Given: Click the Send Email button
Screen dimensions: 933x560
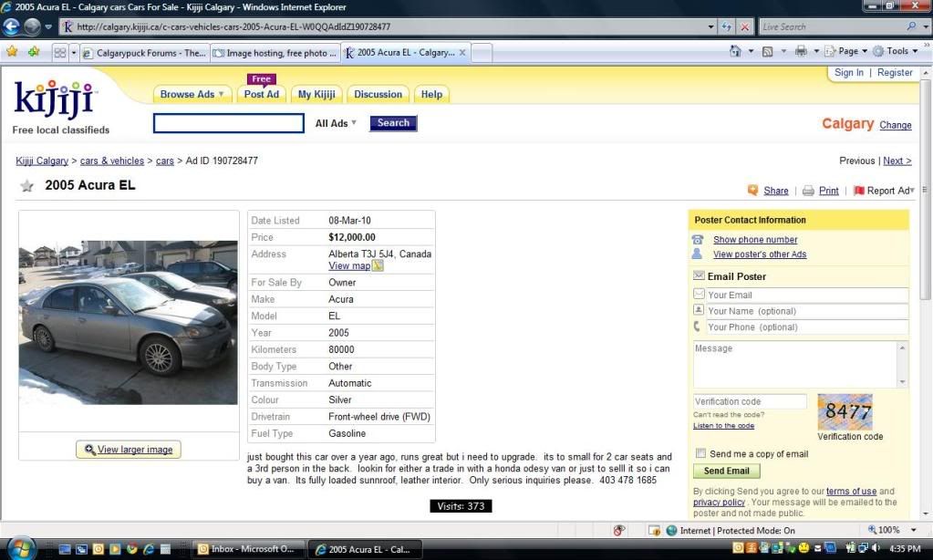Looking at the screenshot, I should pos(726,471).
